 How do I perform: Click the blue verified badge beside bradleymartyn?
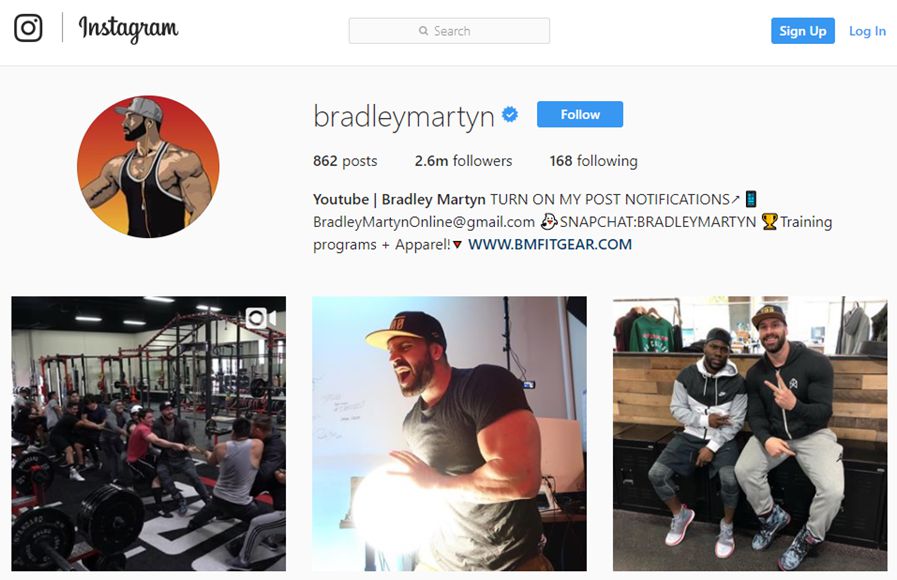[x=510, y=114]
